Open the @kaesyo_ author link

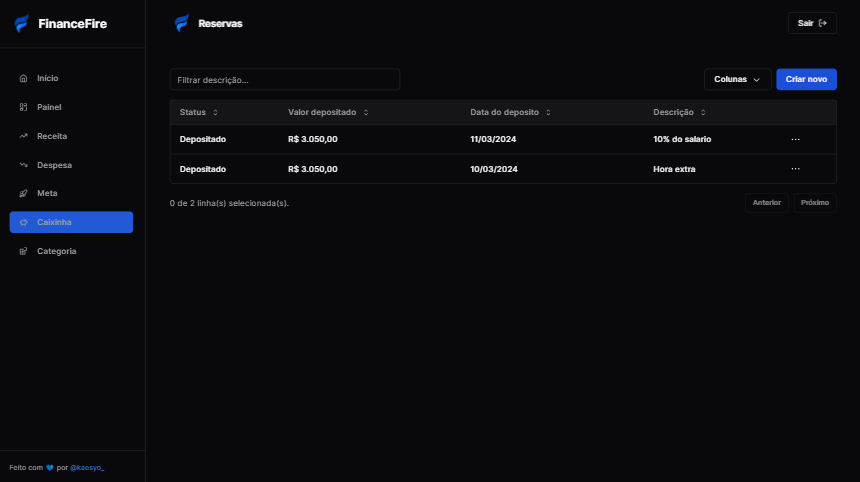tap(87, 467)
